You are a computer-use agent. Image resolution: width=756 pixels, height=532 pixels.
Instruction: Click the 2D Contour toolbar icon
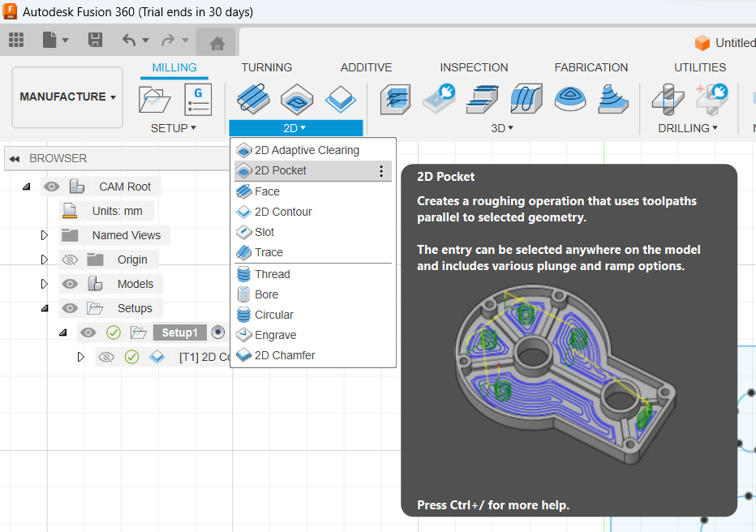pyautogui.click(x=341, y=99)
